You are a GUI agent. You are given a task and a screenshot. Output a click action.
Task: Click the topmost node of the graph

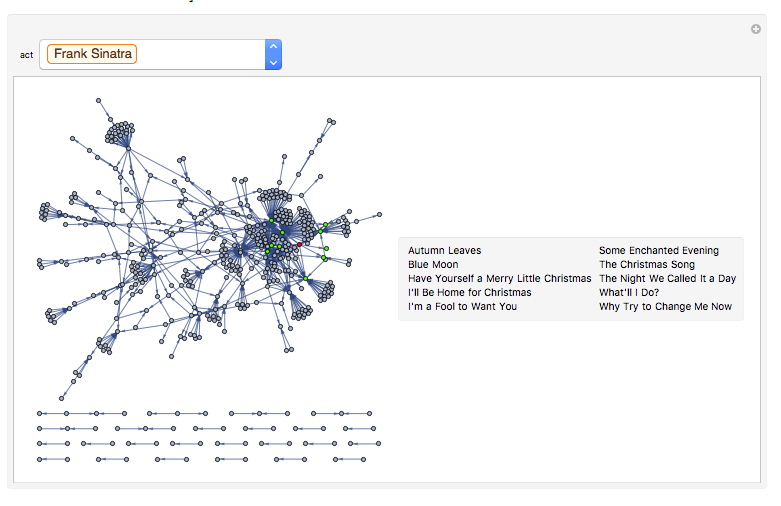tap(99, 101)
